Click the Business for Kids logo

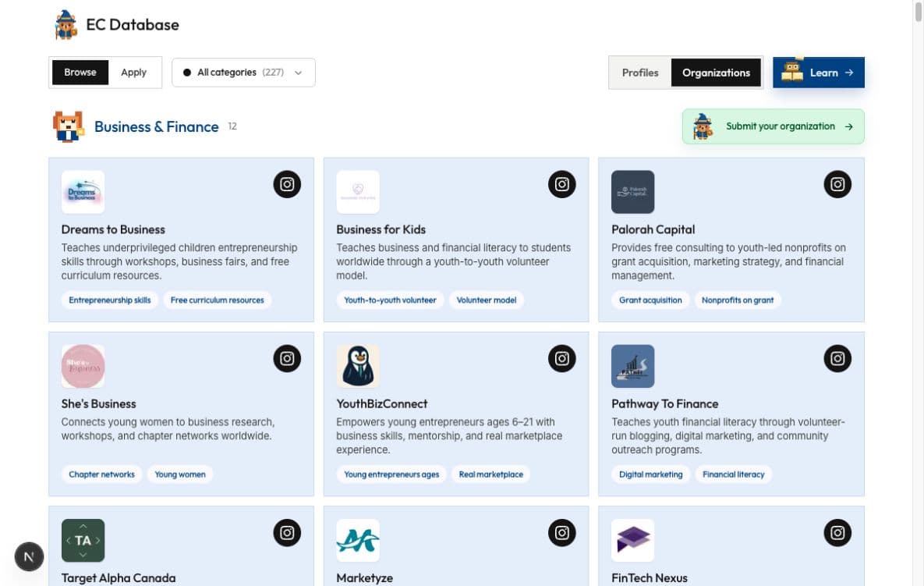358,192
